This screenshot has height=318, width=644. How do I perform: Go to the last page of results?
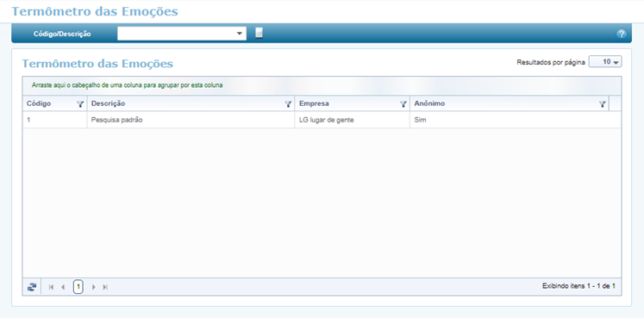point(105,287)
